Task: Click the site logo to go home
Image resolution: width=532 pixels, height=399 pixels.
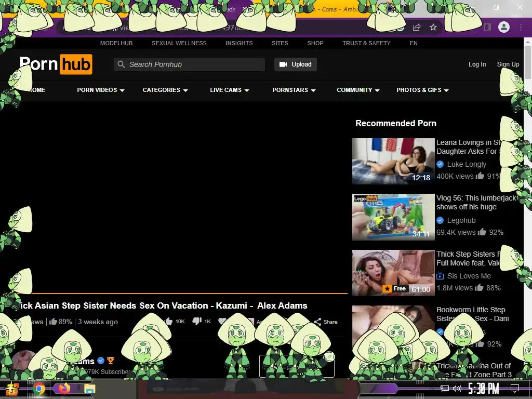Action: [56, 64]
